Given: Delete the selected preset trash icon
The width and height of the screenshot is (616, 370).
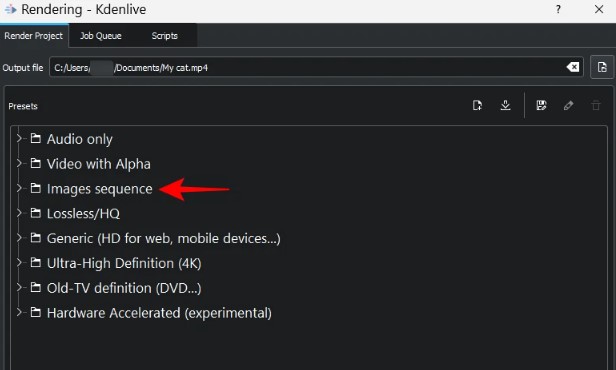Looking at the screenshot, I should 596,105.
